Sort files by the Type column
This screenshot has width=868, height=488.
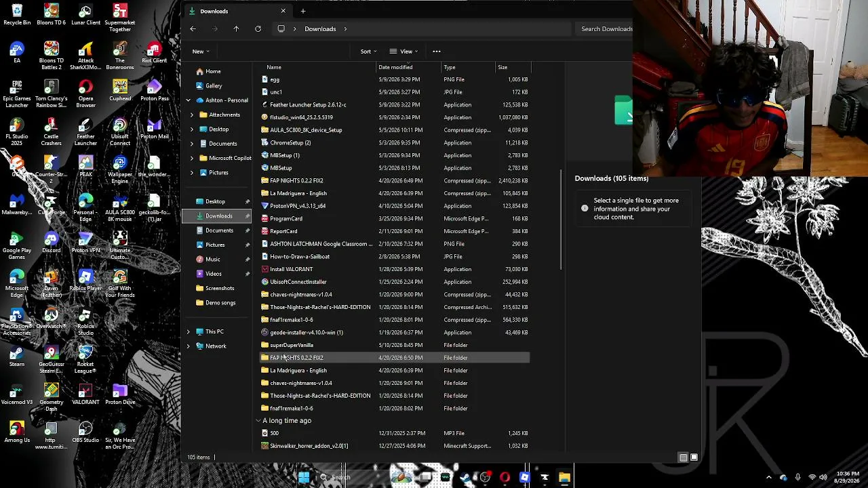pos(469,67)
